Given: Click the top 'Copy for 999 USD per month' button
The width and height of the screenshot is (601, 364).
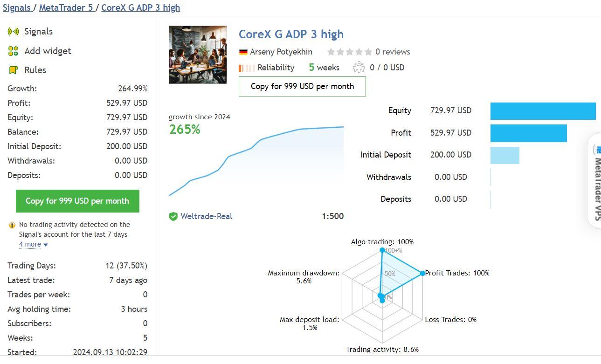Looking at the screenshot, I should coord(302,86).
